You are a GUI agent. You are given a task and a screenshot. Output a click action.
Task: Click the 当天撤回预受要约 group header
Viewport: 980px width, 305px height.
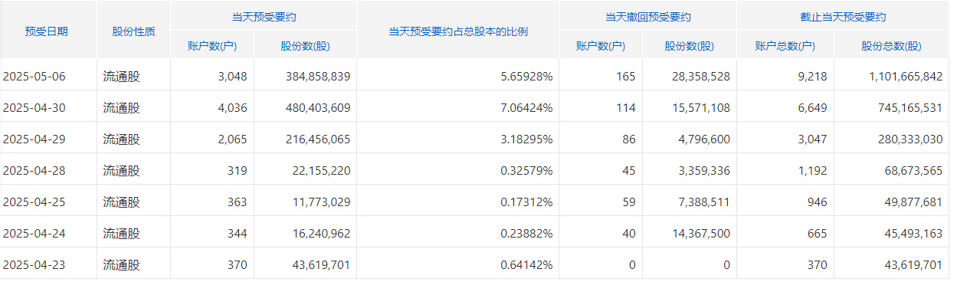pos(647,17)
